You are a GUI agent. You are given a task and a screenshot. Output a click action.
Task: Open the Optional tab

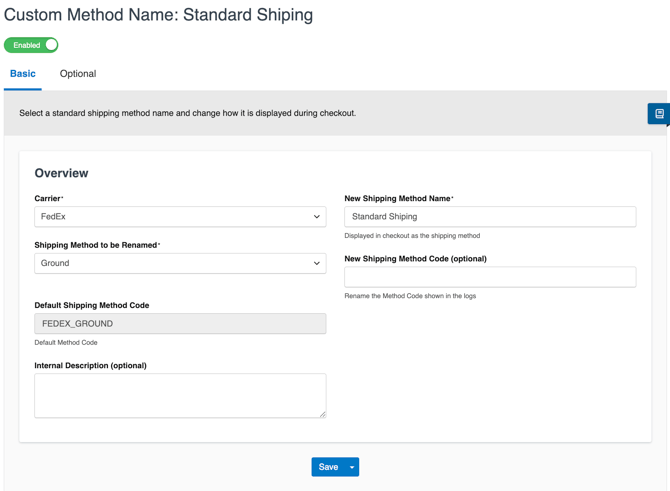coord(78,74)
